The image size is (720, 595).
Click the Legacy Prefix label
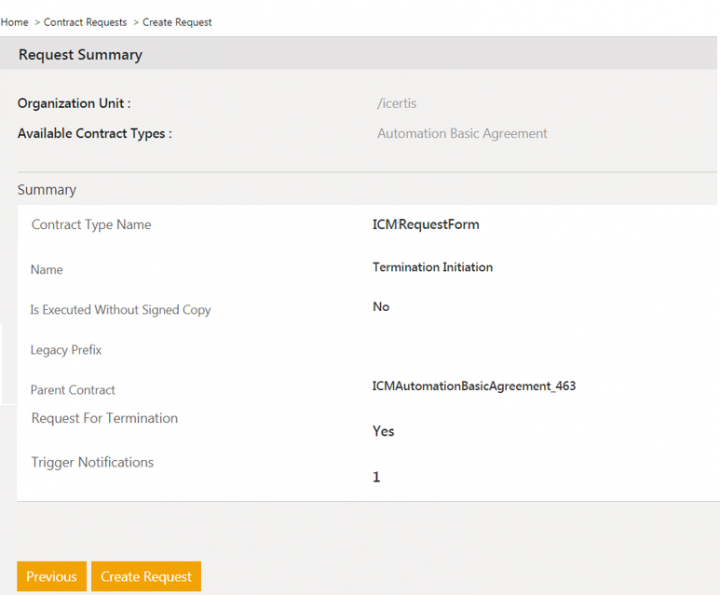66,350
